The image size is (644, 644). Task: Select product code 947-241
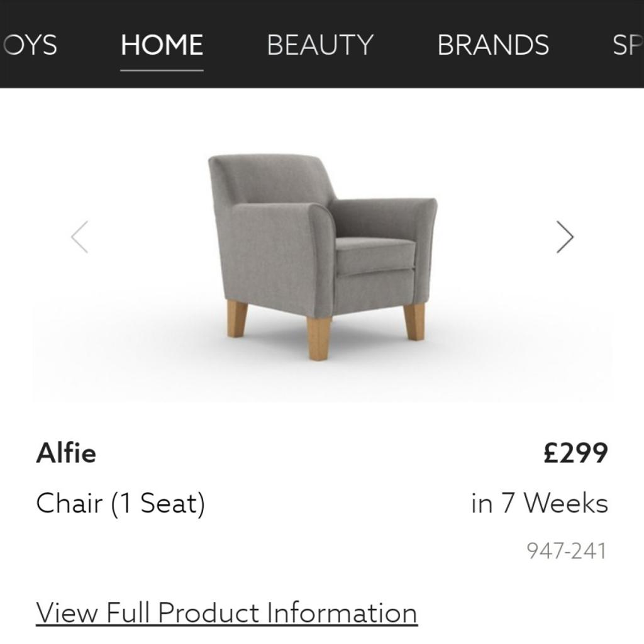(566, 551)
